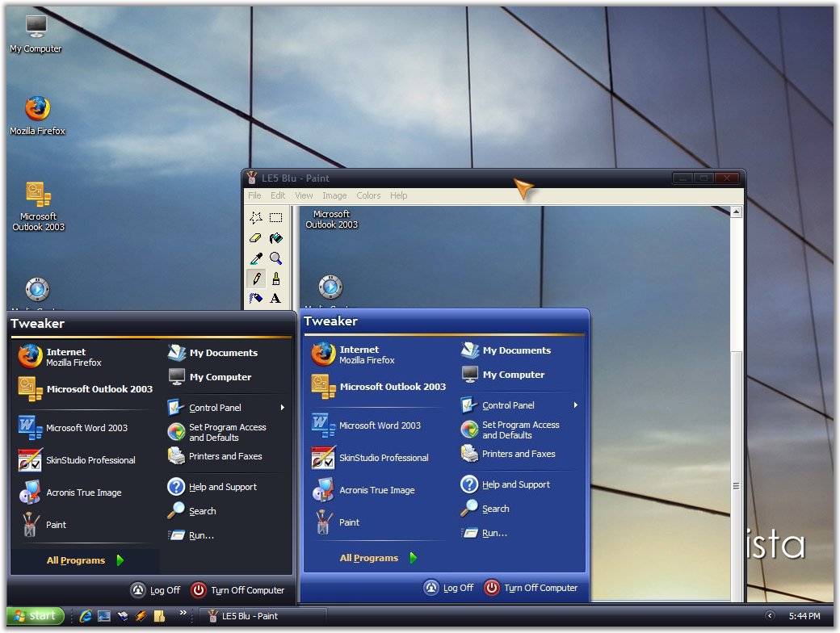The height and width of the screenshot is (633, 840).
Task: Open Microsoft Outlook 2003 desktop shortcut
Action: (x=38, y=206)
